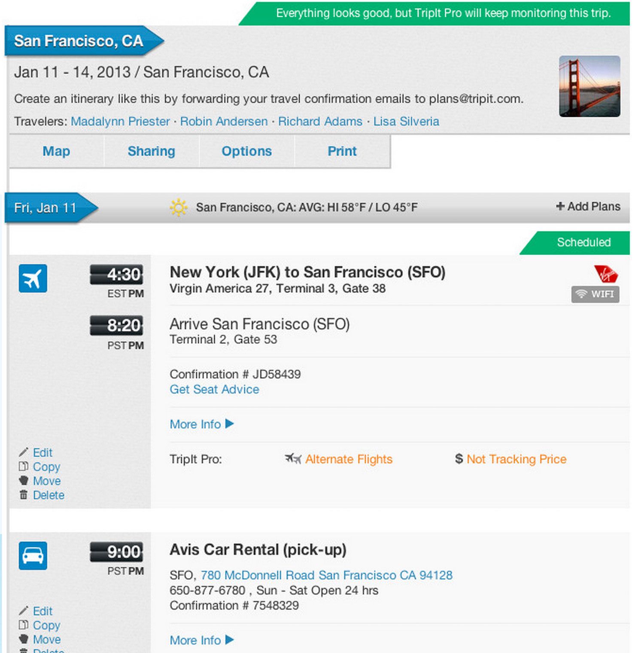Click the WIFI badge on flight
Screen dimensions: 644x653
[x=595, y=294]
